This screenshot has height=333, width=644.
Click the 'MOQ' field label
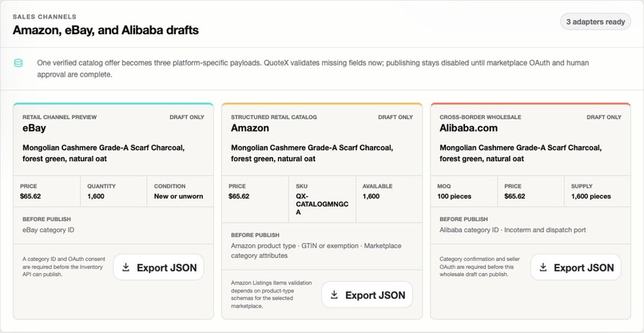(443, 186)
